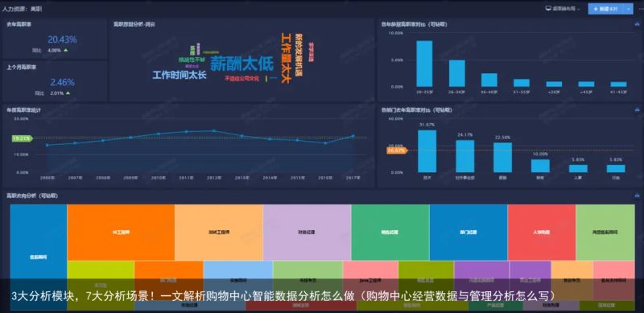This screenshot has width=644, height=313.
Task: Click the largest orange treemap tile
Action: coord(121,233)
